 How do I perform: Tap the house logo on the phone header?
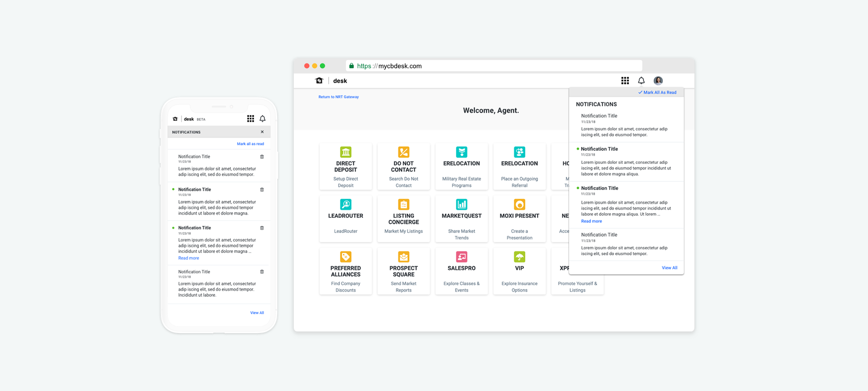click(175, 119)
